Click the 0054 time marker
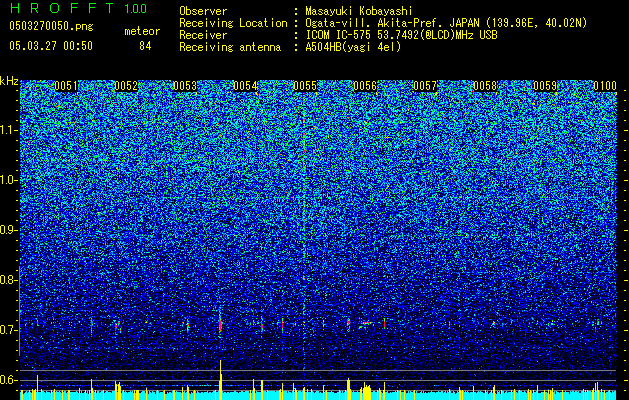This screenshot has height=400, width=629. [x=245, y=86]
